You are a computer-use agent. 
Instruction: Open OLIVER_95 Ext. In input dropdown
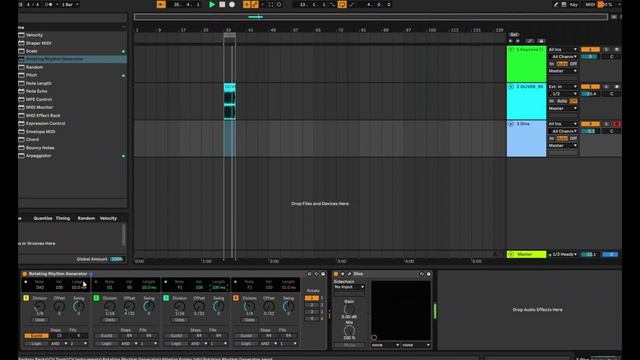click(563, 87)
